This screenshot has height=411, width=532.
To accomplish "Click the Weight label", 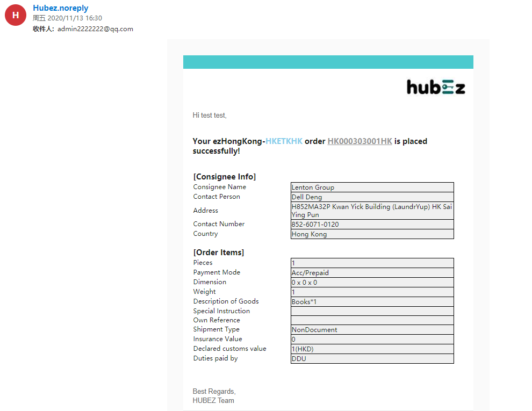I will [x=204, y=292].
